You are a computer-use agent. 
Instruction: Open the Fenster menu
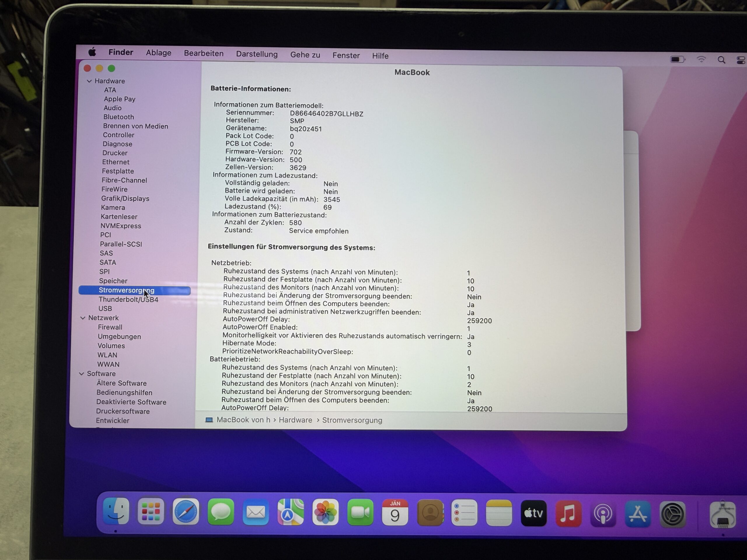[346, 55]
